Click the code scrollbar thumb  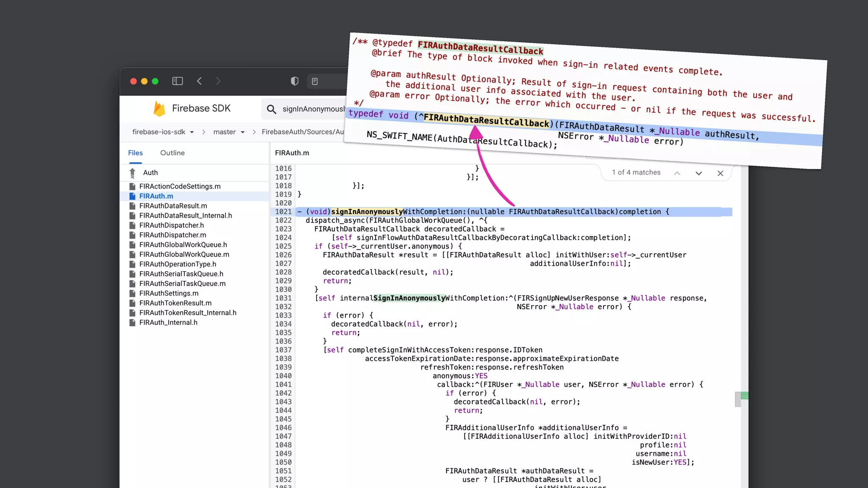pyautogui.click(x=738, y=399)
